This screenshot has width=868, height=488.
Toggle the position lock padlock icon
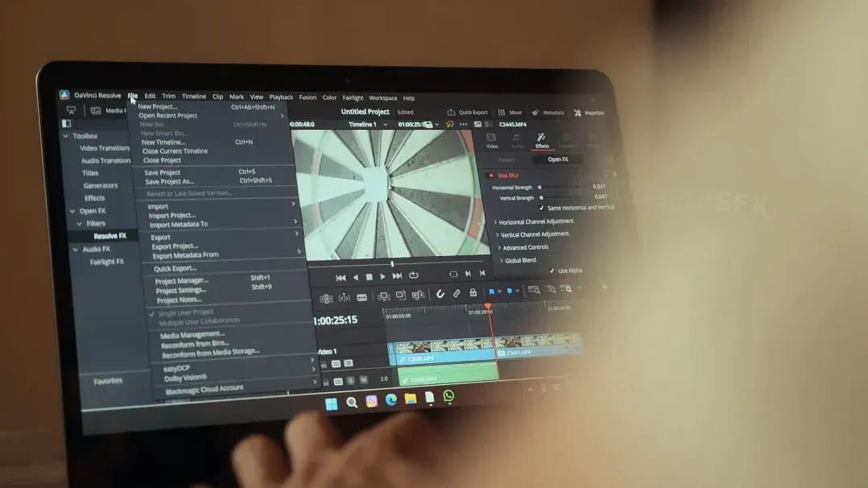(x=473, y=292)
